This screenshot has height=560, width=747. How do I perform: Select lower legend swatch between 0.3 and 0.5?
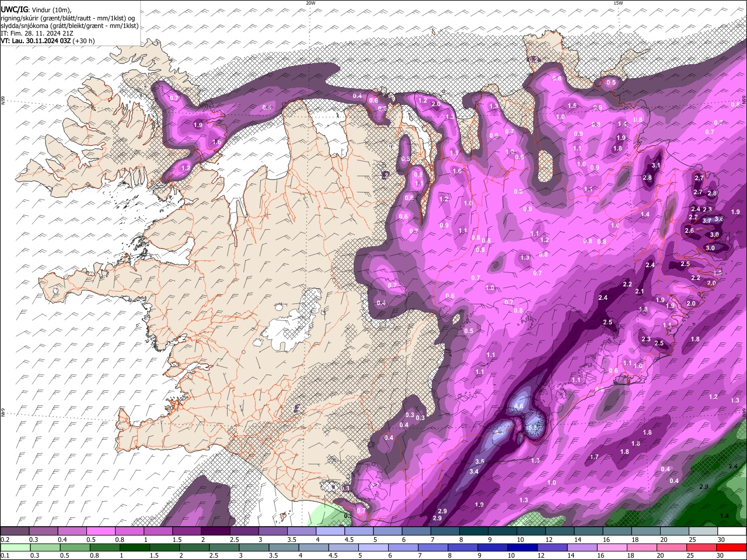click(45, 548)
